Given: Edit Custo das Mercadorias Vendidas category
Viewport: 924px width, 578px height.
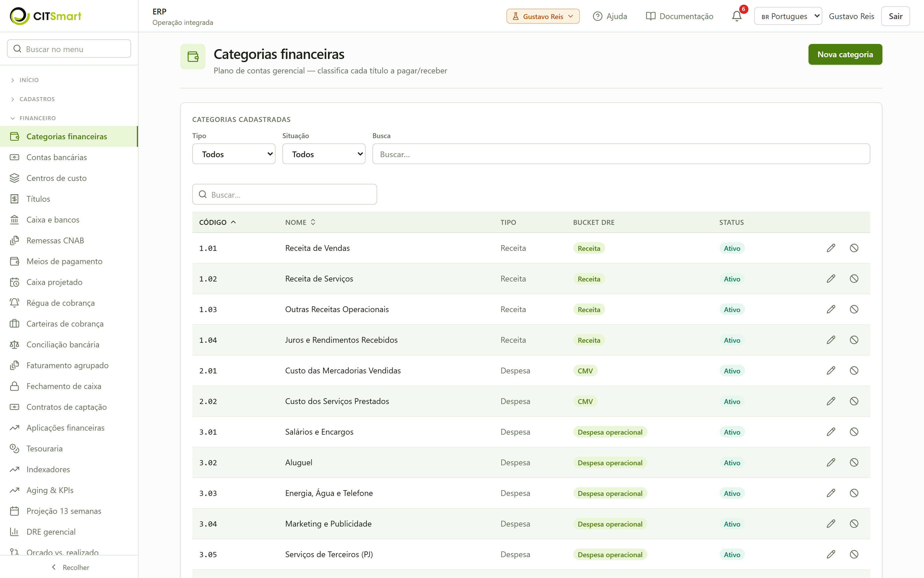Looking at the screenshot, I should [831, 370].
